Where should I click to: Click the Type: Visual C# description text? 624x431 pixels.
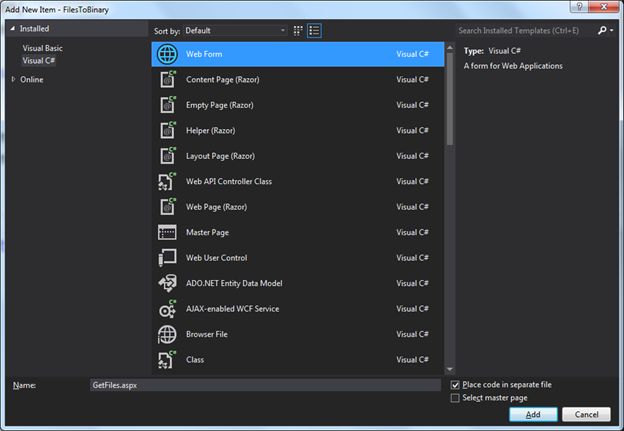[x=492, y=51]
